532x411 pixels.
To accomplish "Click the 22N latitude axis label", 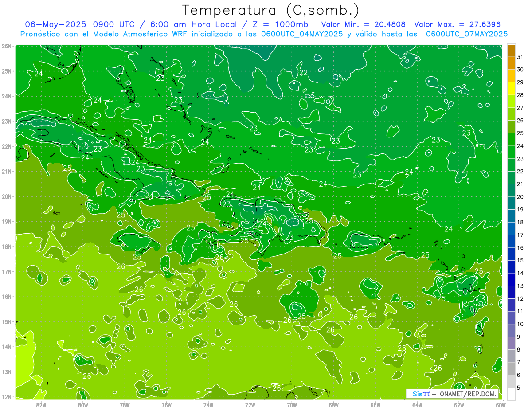I will (x=6, y=146).
